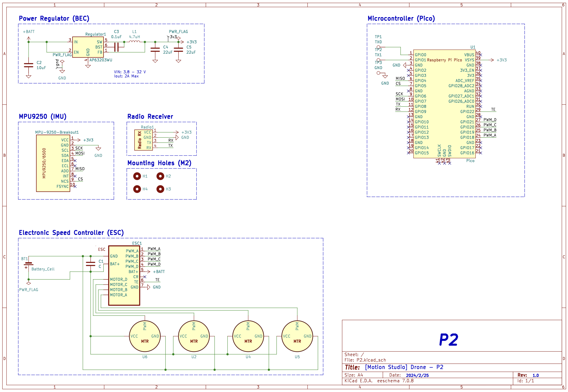Select mounting hole H1
The image size is (568, 392).
(137, 176)
